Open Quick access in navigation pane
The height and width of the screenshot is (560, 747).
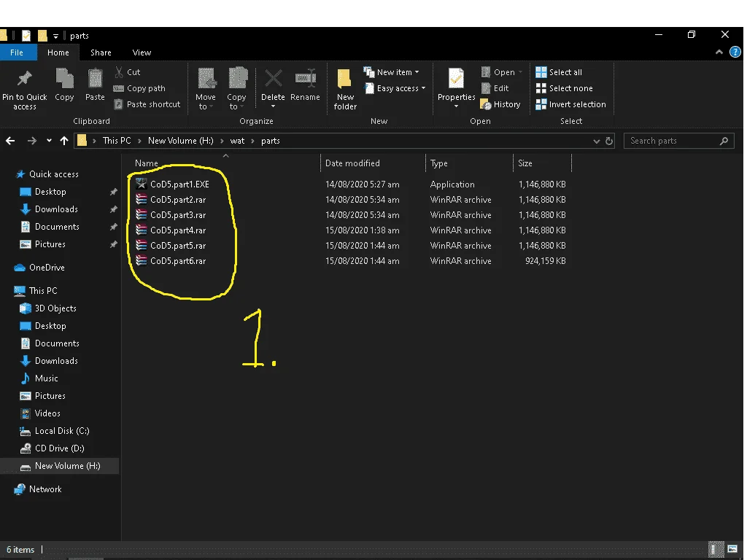pyautogui.click(x=54, y=174)
